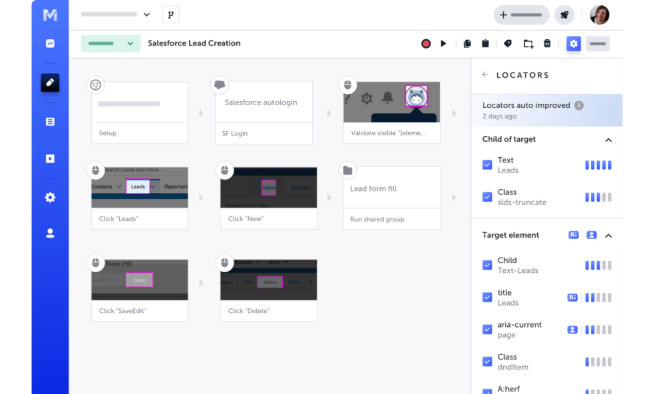The image size is (650, 394).
Task: Collapse the Child of target section
Action: point(608,140)
